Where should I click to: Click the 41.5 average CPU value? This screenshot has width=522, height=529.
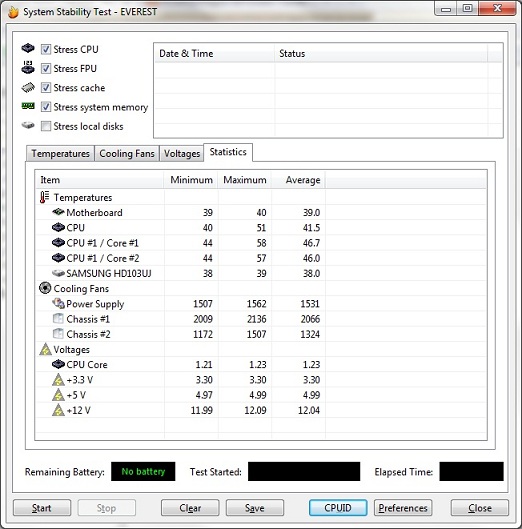pos(311,228)
